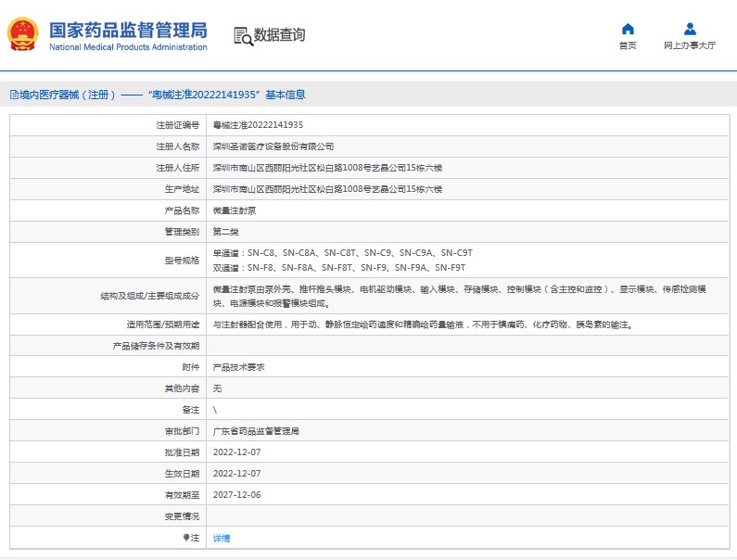Viewport: 737px width, 560px height.
Task: Click the 国家药品监督管理局 site title
Action: tap(127, 29)
